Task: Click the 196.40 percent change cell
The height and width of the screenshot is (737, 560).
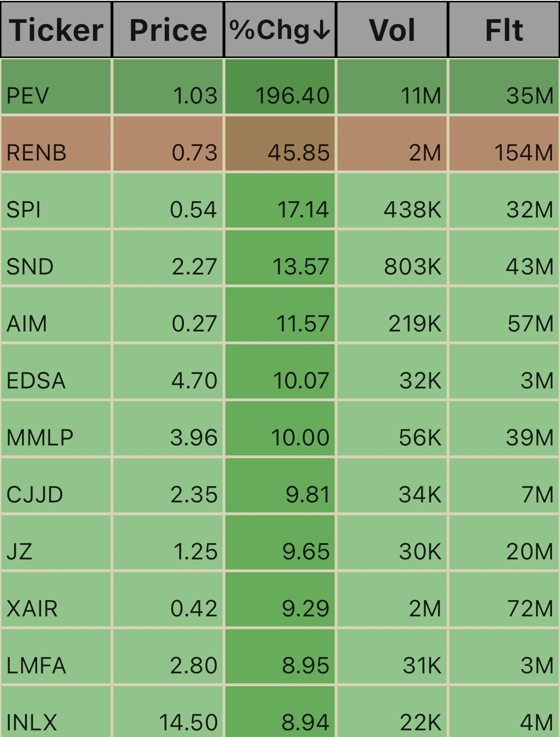Action: pyautogui.click(x=280, y=86)
